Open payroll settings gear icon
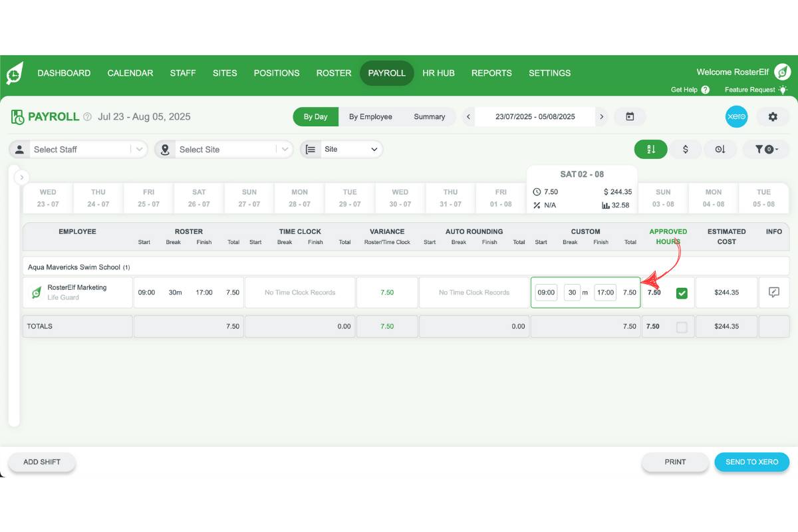The width and height of the screenshot is (798, 532). pos(773,116)
